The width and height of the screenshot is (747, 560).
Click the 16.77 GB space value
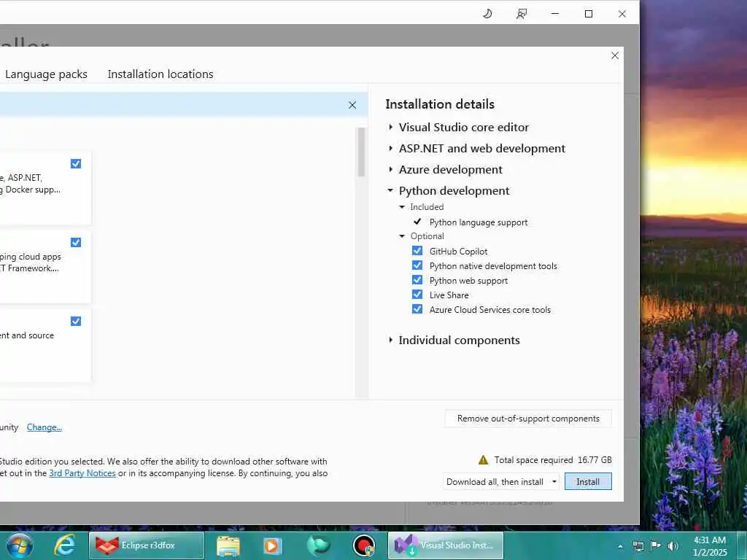595,460
